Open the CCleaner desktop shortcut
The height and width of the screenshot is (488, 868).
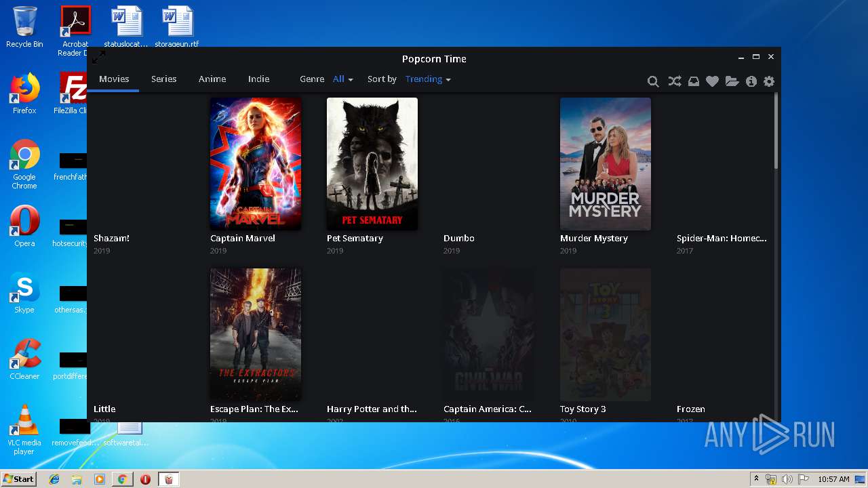point(24,359)
